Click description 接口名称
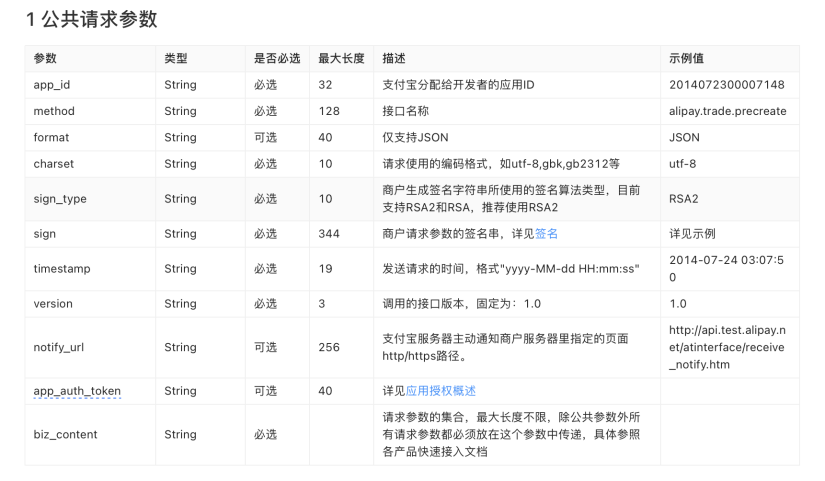The image size is (825, 481). coord(406,111)
